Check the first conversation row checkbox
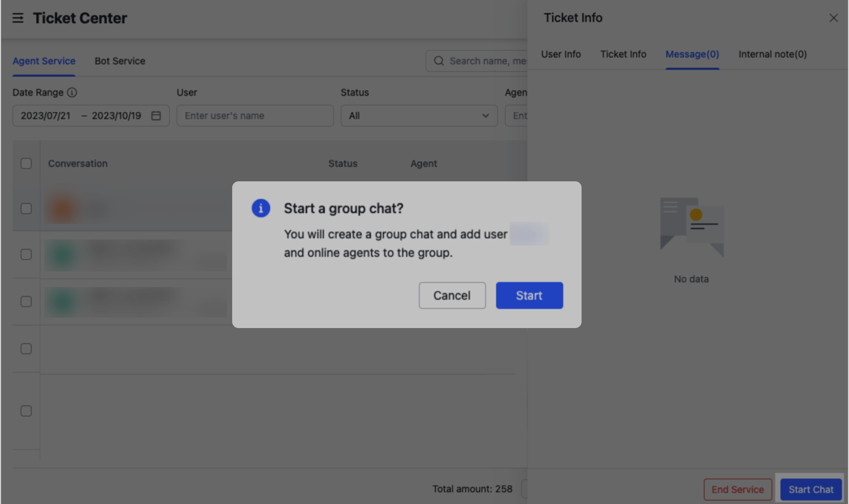Image resolution: width=849 pixels, height=504 pixels. (26, 209)
